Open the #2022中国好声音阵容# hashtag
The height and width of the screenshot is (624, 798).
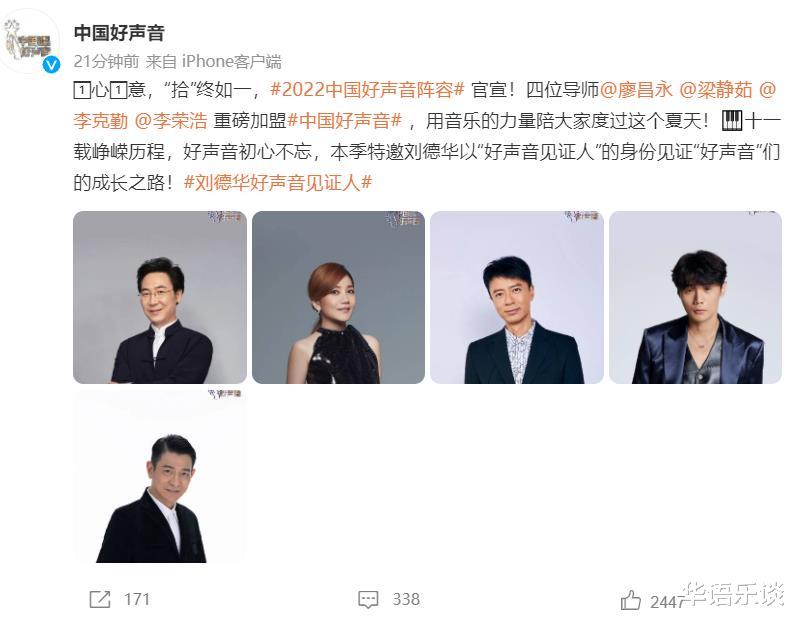pyautogui.click(x=367, y=90)
